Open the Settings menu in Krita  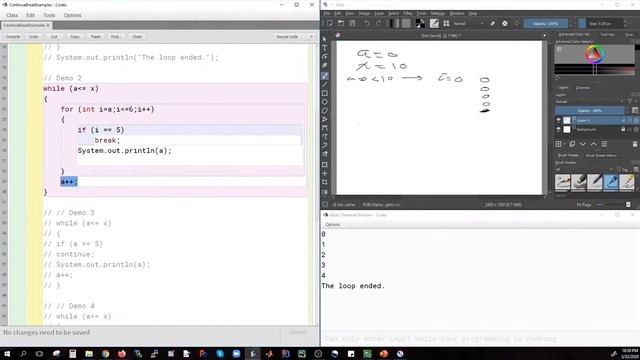click(x=438, y=13)
